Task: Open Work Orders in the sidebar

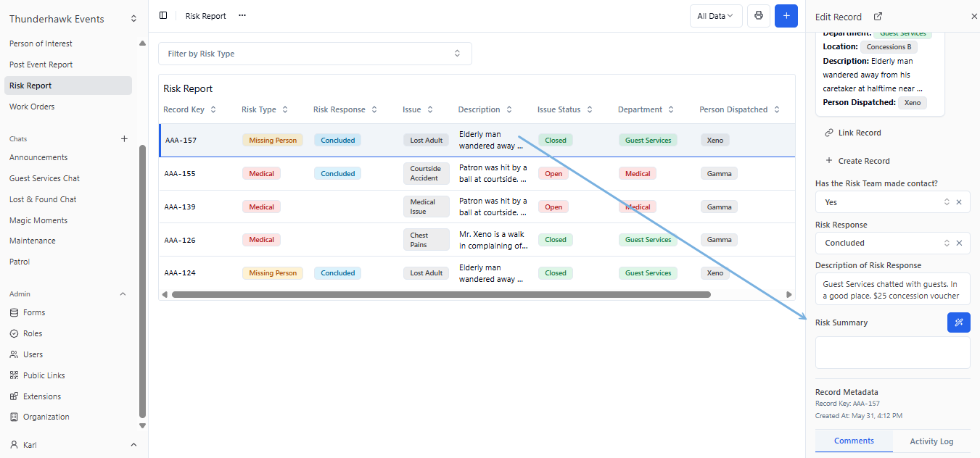Action: pyautogui.click(x=32, y=107)
